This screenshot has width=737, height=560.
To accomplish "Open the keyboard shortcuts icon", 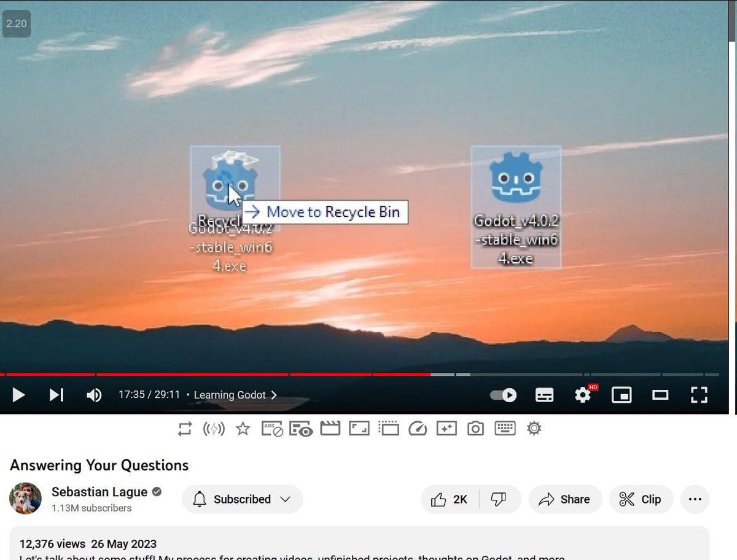I will [505, 428].
